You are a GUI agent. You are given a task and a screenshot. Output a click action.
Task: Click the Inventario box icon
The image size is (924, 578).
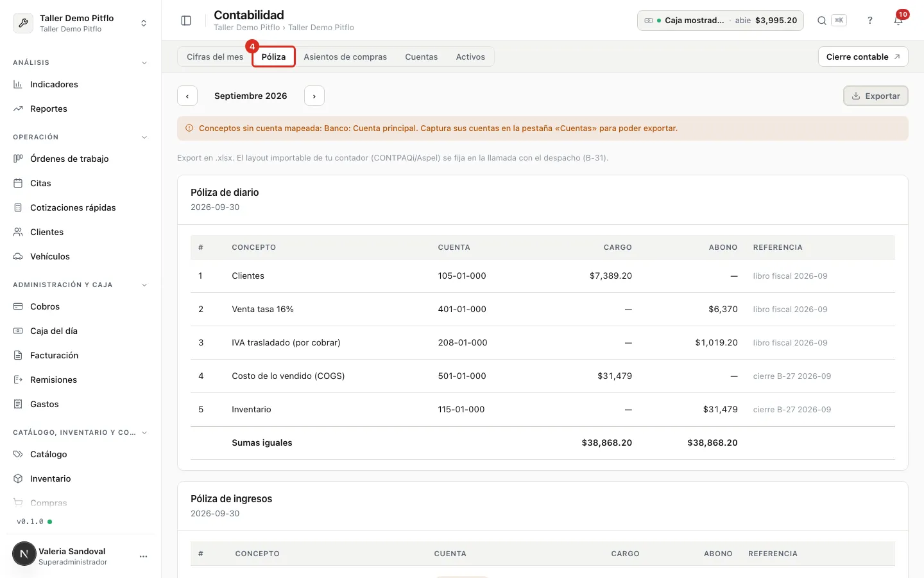coord(18,478)
